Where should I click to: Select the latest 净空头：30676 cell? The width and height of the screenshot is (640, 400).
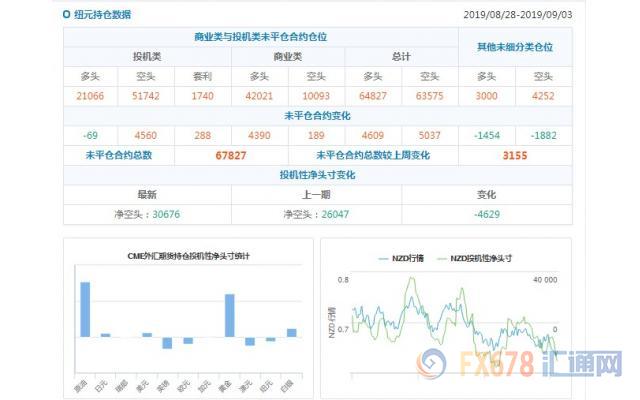147,214
